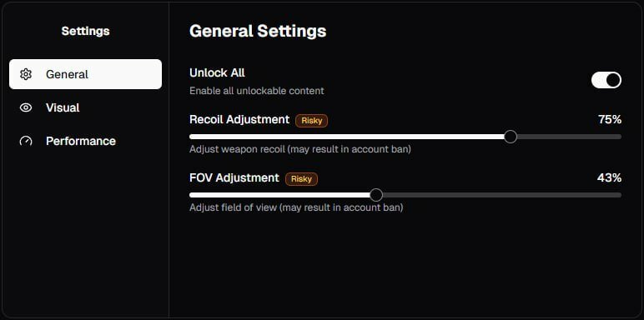Select the General label in the sidebar
The width and height of the screenshot is (644, 320).
click(67, 74)
